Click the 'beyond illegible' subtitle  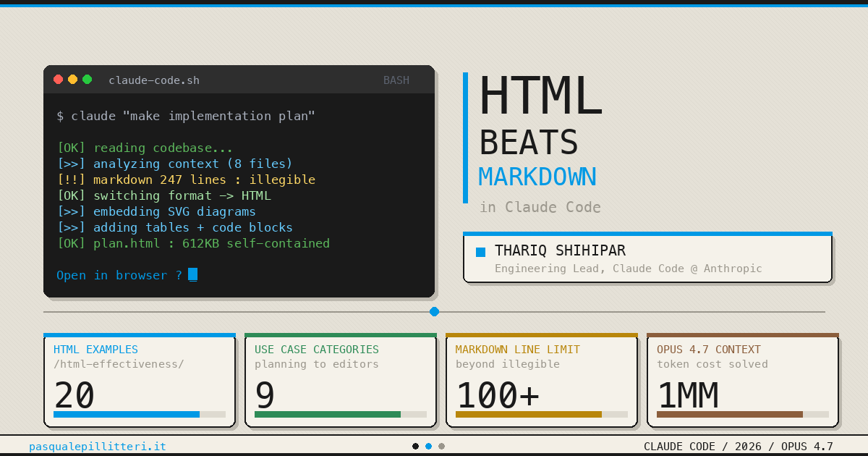click(508, 364)
